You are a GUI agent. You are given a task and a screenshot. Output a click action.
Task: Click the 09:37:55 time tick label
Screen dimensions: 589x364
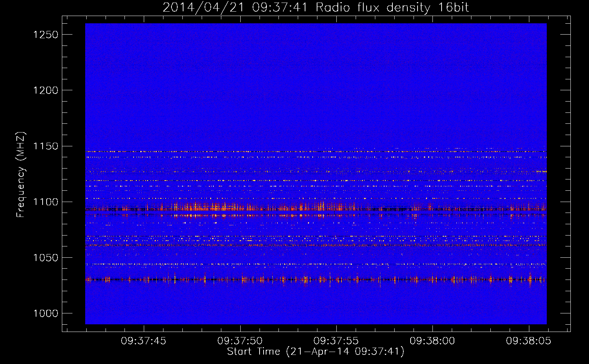(x=336, y=341)
